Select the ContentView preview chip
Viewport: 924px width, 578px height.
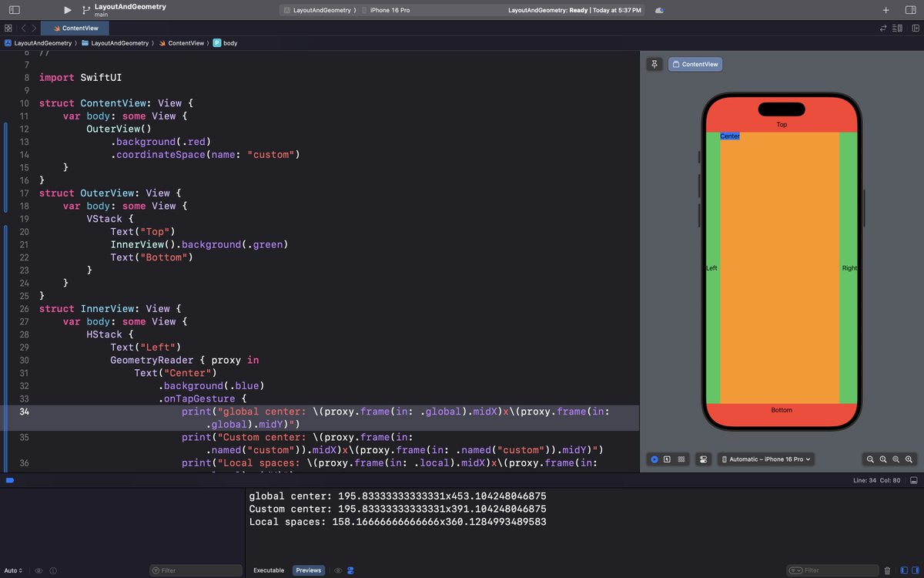point(695,64)
